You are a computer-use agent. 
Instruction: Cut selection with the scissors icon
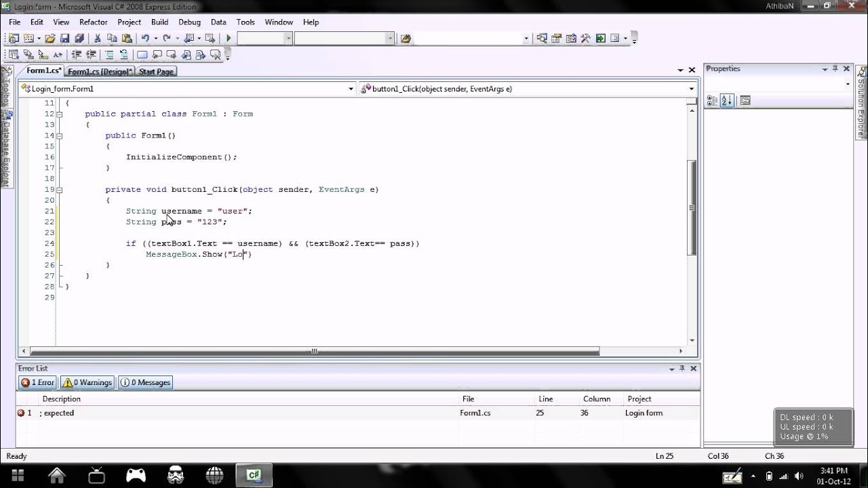pos(98,39)
